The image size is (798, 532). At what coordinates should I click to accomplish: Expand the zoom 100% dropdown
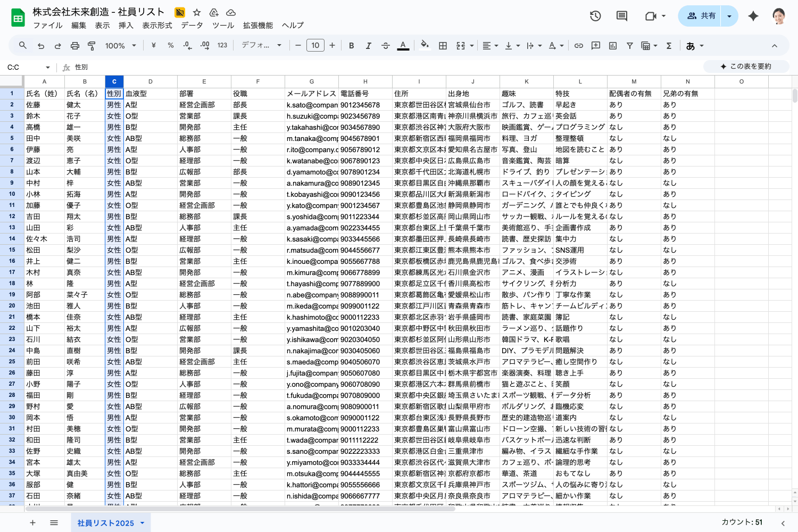point(121,46)
